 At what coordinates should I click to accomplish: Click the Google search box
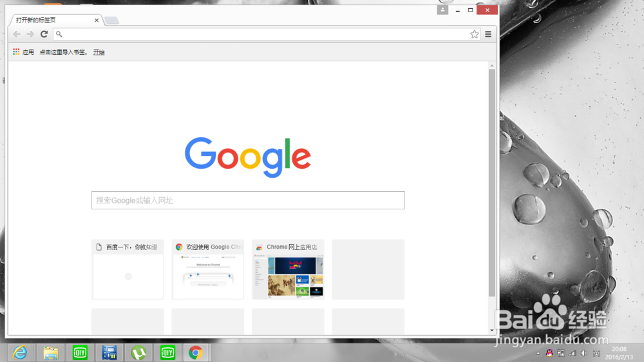[x=248, y=200]
